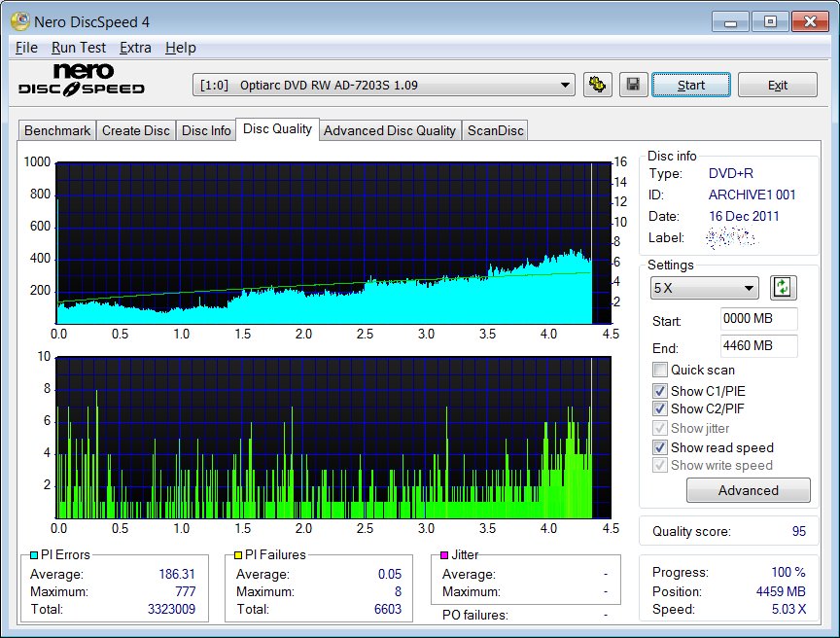Disable Show C1/PIE checkbox

click(x=659, y=391)
